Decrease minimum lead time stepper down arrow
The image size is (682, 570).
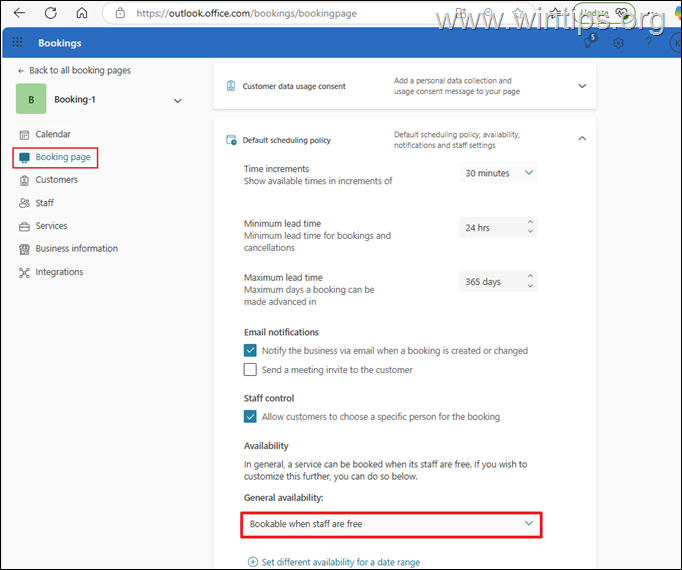coord(530,231)
